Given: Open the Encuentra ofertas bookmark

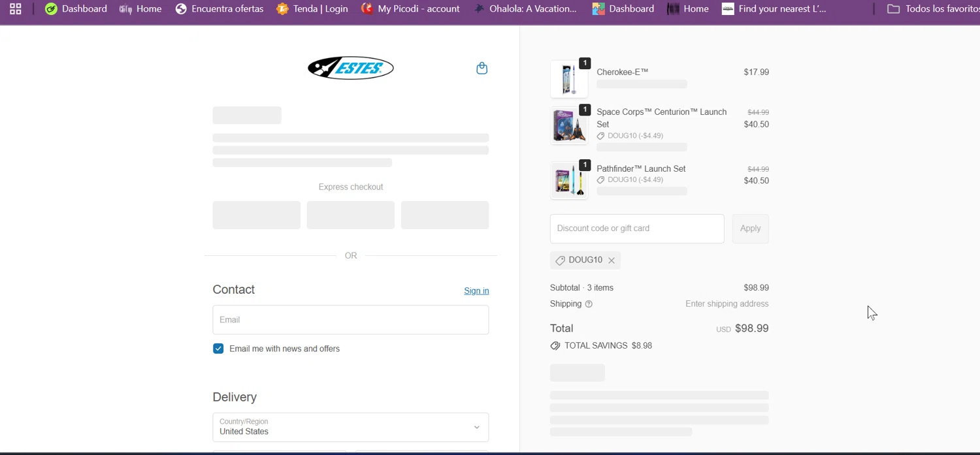Looking at the screenshot, I should coord(220,9).
